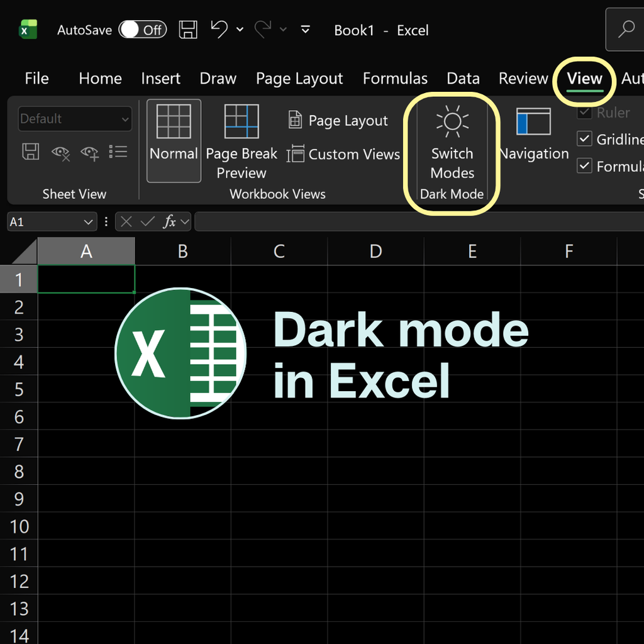The height and width of the screenshot is (644, 644).
Task: Expand the fx function dropdown chevron
Action: click(185, 222)
